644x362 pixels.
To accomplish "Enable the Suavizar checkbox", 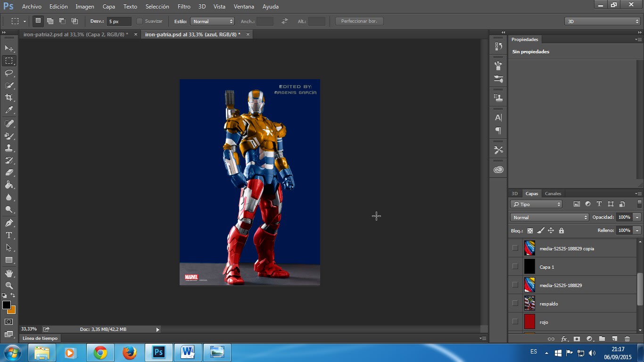I will (x=139, y=21).
